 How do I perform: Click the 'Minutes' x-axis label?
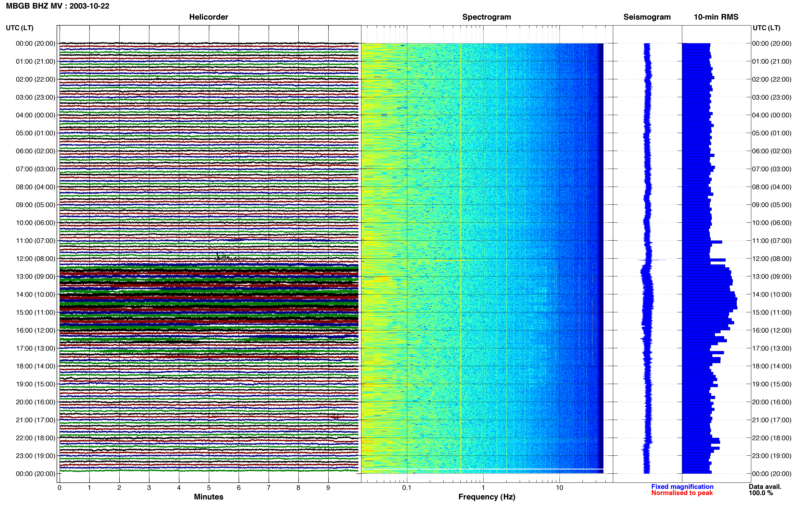(209, 497)
